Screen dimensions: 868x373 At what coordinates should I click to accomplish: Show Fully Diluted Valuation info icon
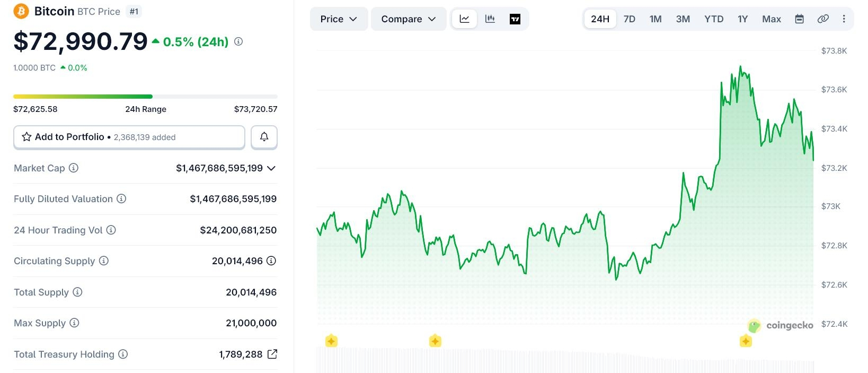coord(121,198)
